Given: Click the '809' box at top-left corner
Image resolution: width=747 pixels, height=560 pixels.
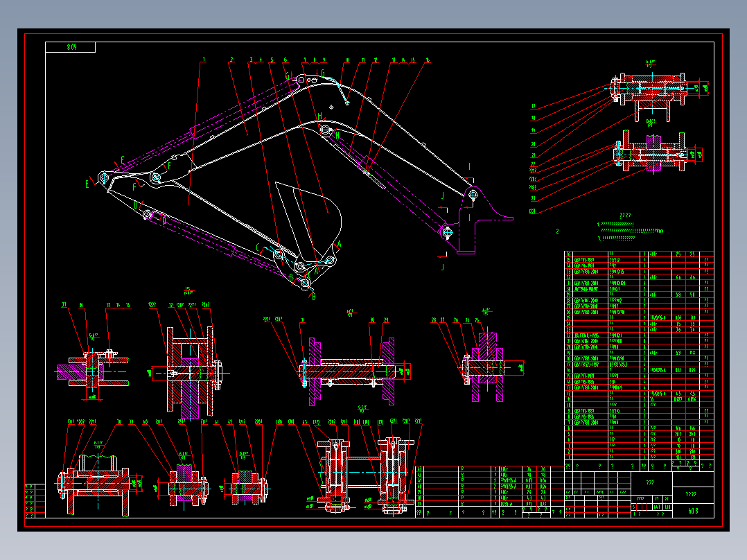Looking at the screenshot, I should tap(71, 47).
